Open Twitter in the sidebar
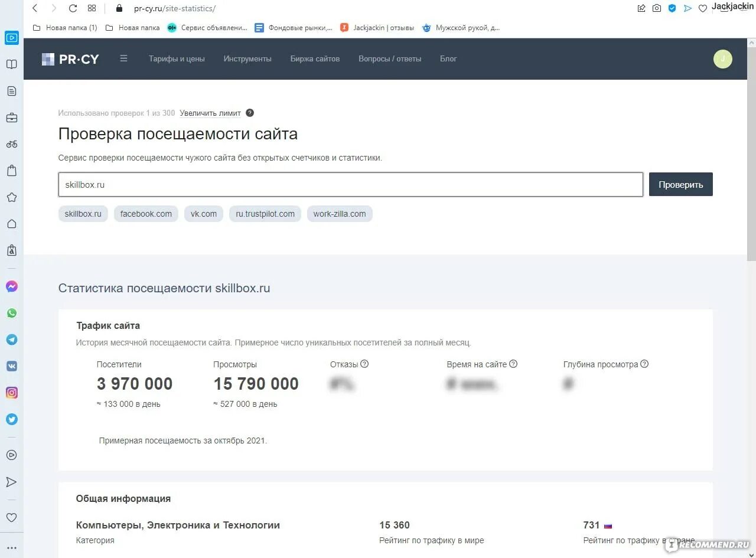 (x=11, y=419)
